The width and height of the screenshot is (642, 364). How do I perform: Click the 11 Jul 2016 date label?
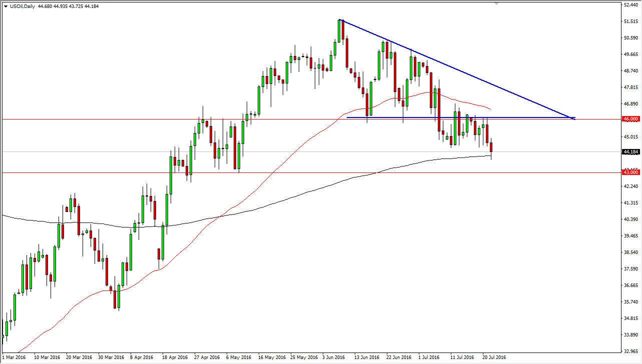(462, 357)
